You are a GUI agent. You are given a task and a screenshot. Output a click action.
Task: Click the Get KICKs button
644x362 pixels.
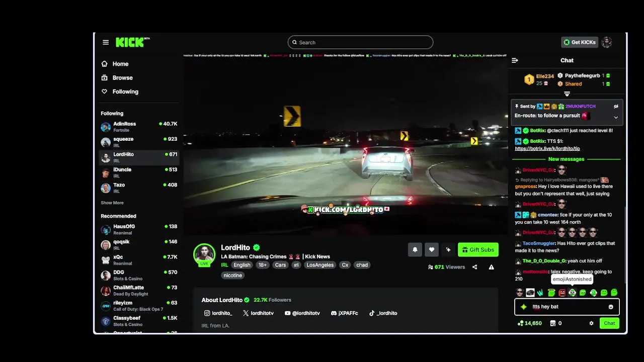(x=580, y=42)
